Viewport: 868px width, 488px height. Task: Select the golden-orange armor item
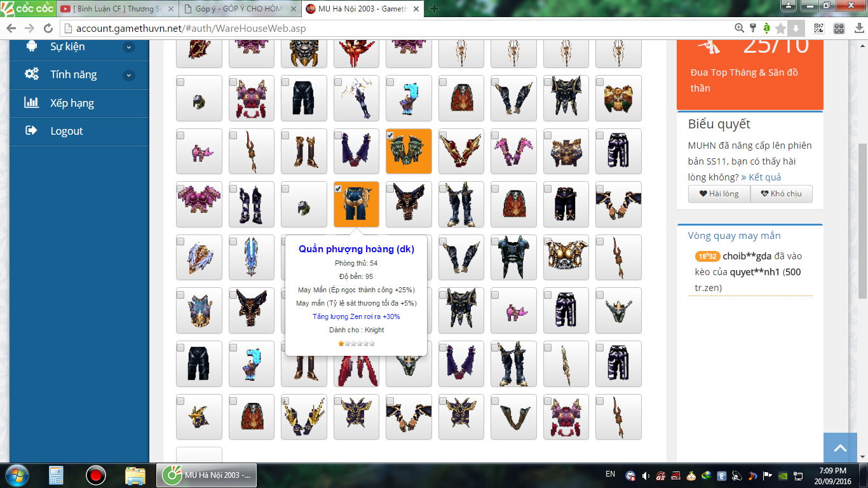[x=618, y=98]
